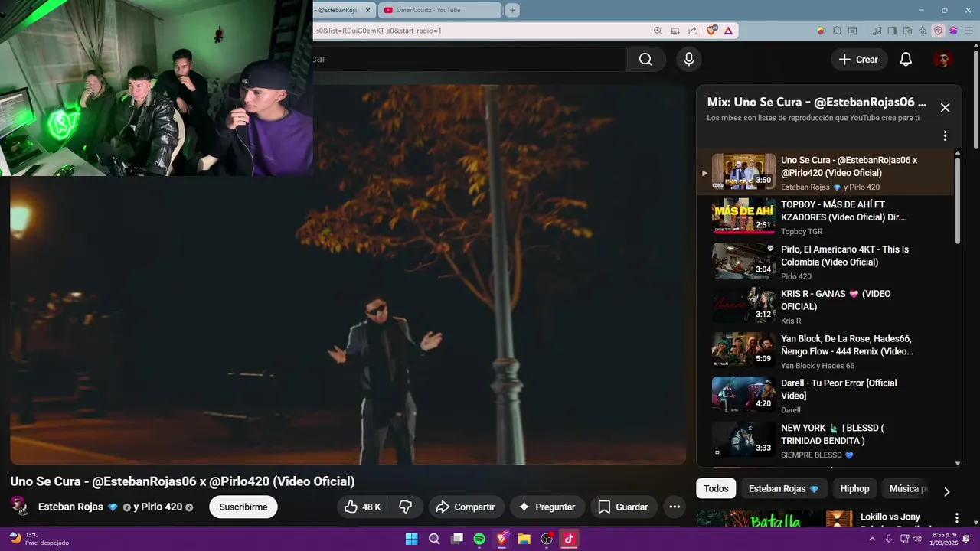The height and width of the screenshot is (551, 980).
Task: Open the YouTube account avatar menu
Action: 942,60
